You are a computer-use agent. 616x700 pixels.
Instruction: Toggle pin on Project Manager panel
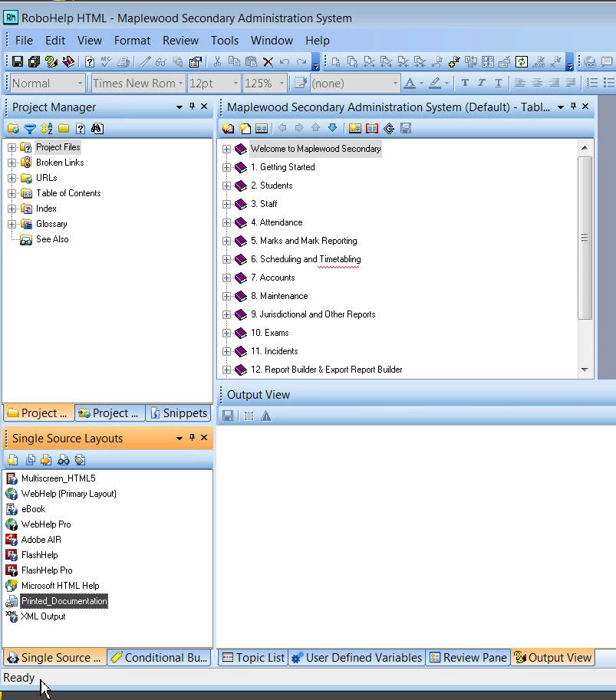coord(192,107)
